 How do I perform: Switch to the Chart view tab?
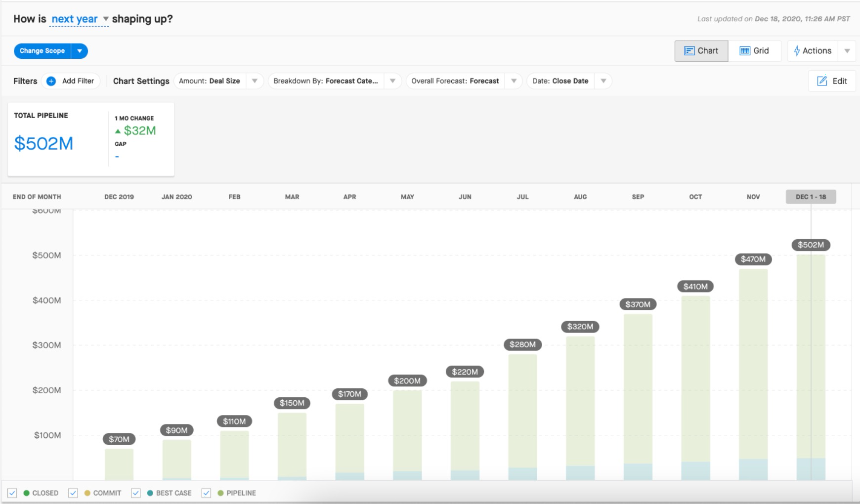pyautogui.click(x=701, y=51)
